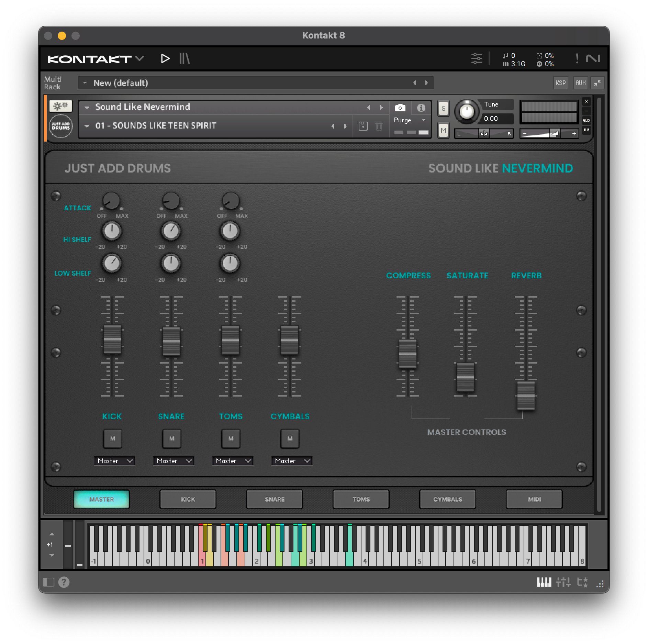Adjust the instrument volume slider
The height and width of the screenshot is (644, 648).
tap(549, 133)
